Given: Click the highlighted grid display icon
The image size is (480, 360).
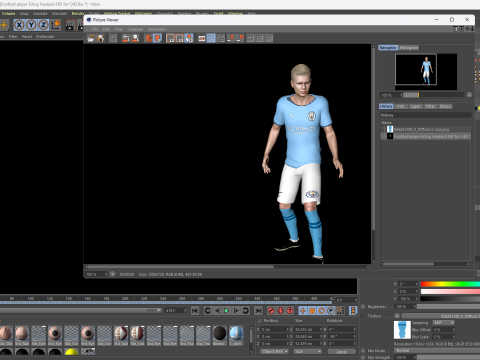Looking at the screenshot, I should click(x=211, y=38).
